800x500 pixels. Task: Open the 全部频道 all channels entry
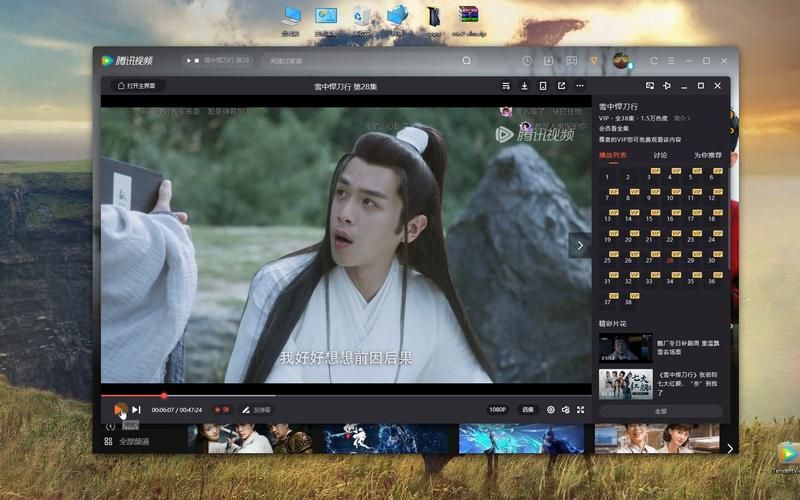(x=127, y=441)
